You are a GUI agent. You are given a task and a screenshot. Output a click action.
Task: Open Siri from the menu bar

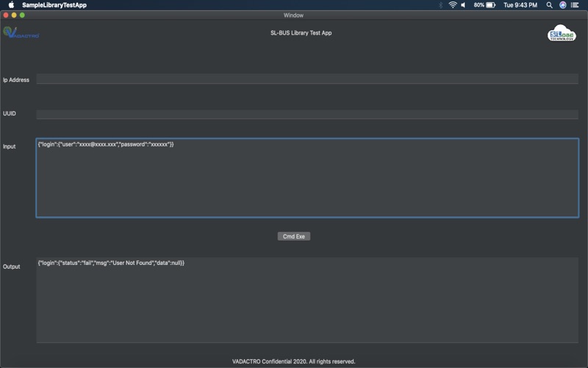[x=563, y=5]
